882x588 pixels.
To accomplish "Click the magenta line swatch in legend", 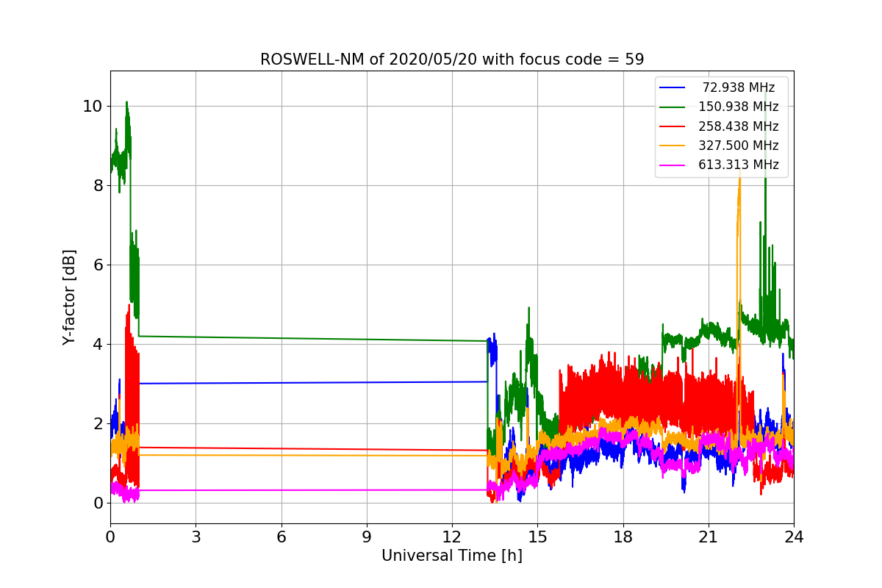I will click(x=673, y=165).
